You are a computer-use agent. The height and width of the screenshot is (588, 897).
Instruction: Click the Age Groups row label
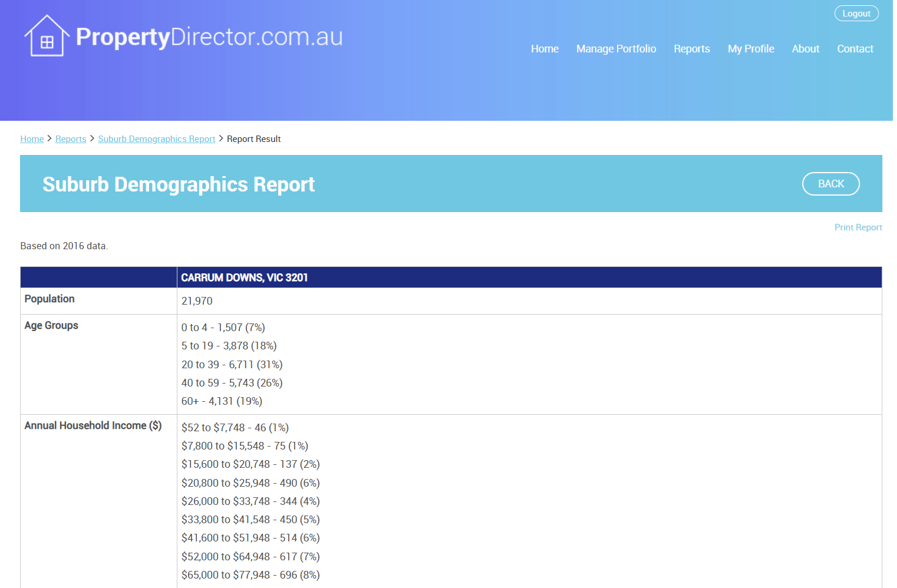click(51, 326)
